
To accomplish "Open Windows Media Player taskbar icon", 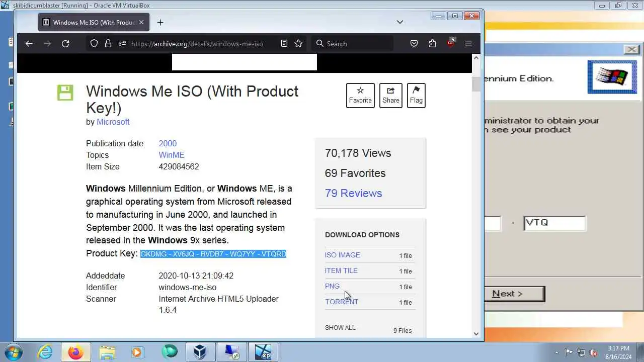I will click(x=138, y=352).
